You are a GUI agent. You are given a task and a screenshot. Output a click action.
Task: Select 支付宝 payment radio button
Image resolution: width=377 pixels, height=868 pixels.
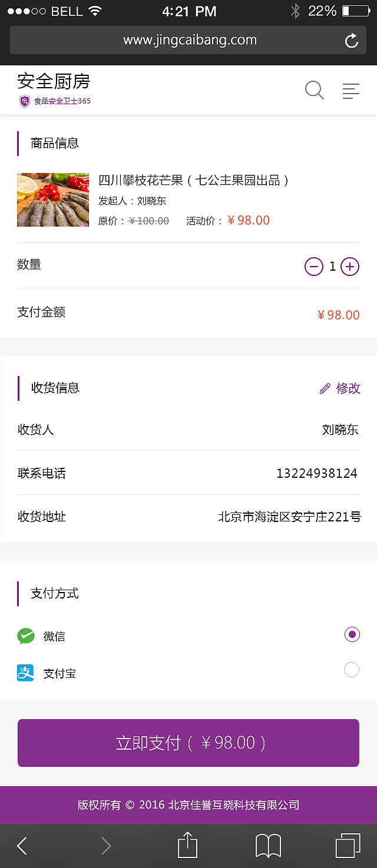click(x=352, y=670)
